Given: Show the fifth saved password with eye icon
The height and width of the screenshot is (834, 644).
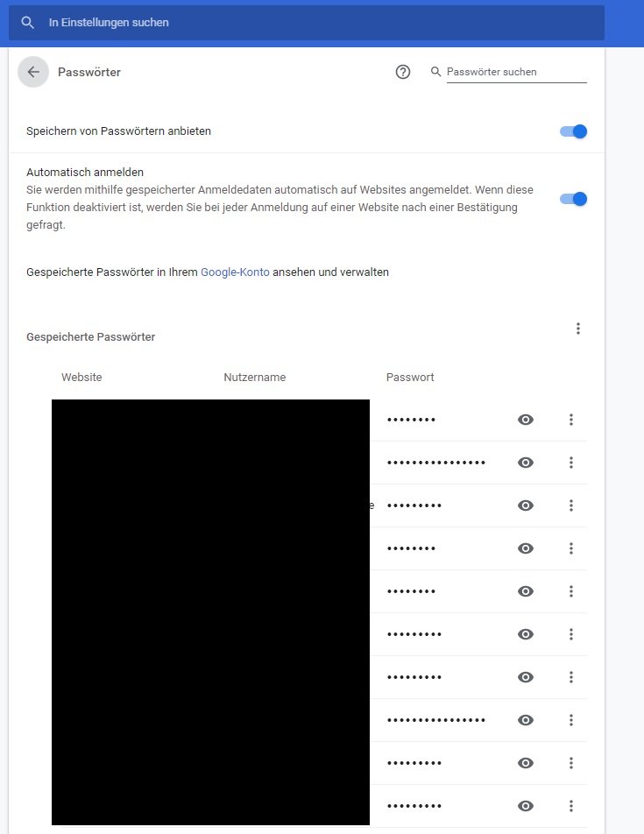Looking at the screenshot, I should pos(526,591).
